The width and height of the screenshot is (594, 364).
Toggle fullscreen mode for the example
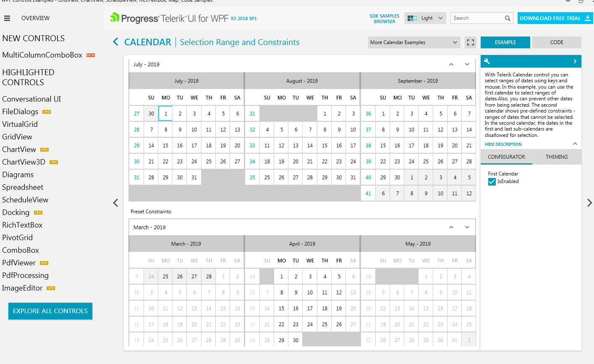471,42
